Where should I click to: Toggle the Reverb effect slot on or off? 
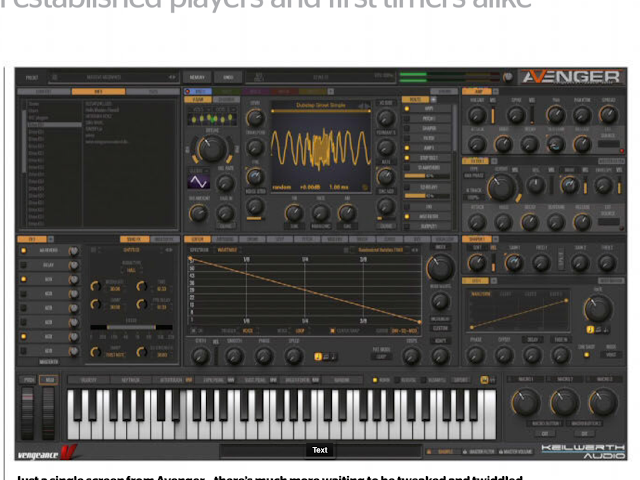(x=24, y=251)
